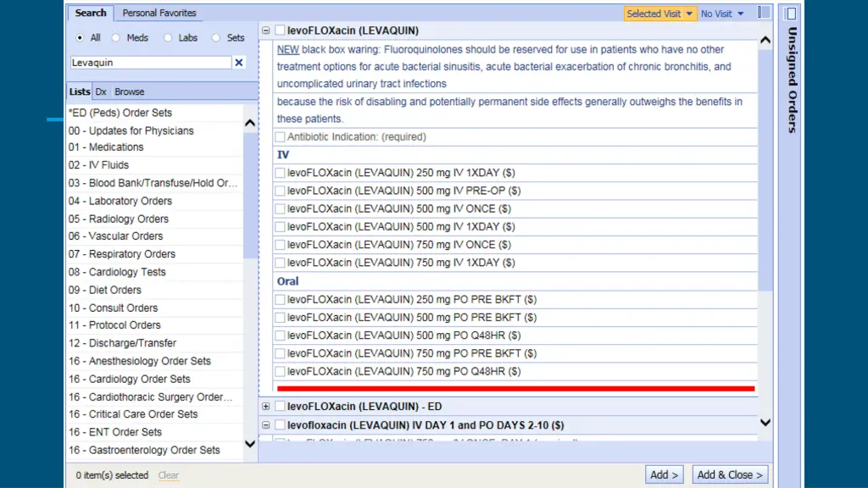This screenshot has height=488, width=868.
Task: Check the levoFLOXacin (LEVAQUIN) order set checkbox
Action: pos(280,30)
